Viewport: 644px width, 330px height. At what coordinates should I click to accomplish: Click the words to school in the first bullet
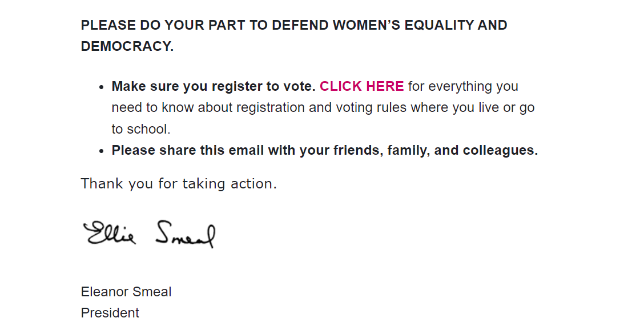click(x=140, y=129)
